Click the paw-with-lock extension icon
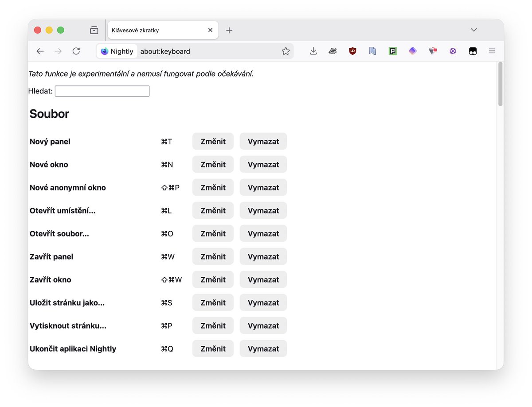Viewport: 532px width, 407px height. point(432,51)
